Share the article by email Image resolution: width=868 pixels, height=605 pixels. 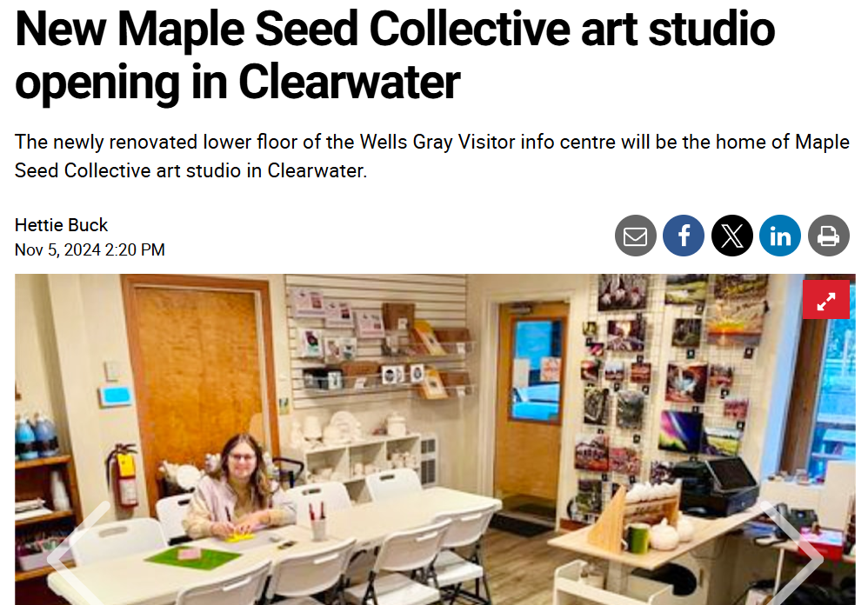click(636, 236)
